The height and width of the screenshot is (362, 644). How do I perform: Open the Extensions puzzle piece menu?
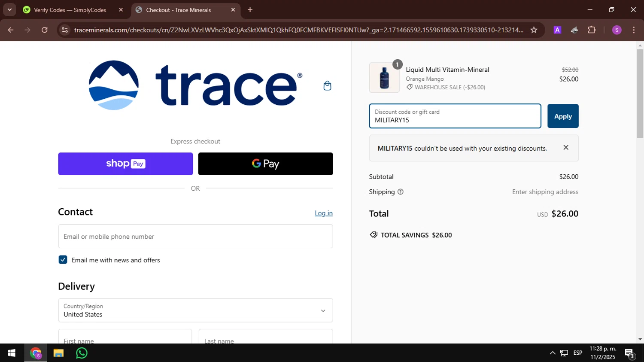tap(592, 30)
